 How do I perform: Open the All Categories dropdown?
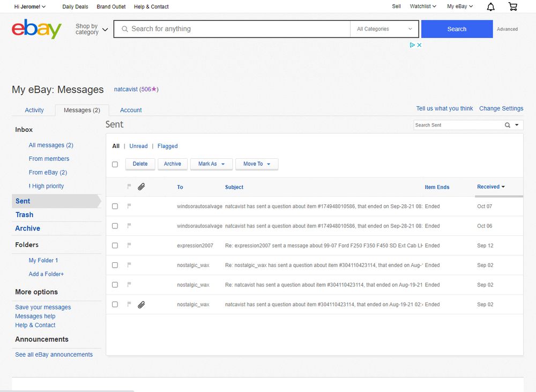point(385,29)
